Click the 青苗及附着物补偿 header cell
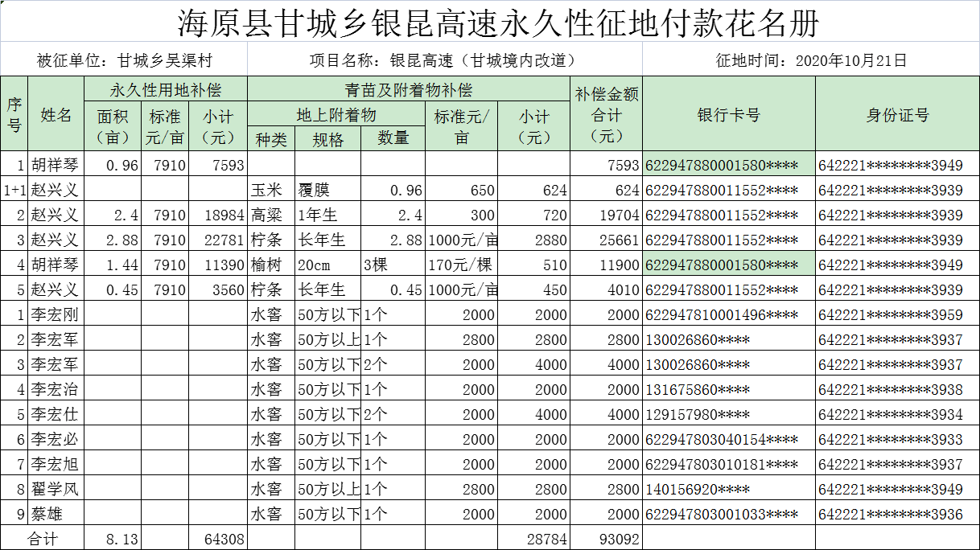This screenshot has width=980, height=550. coord(408,89)
